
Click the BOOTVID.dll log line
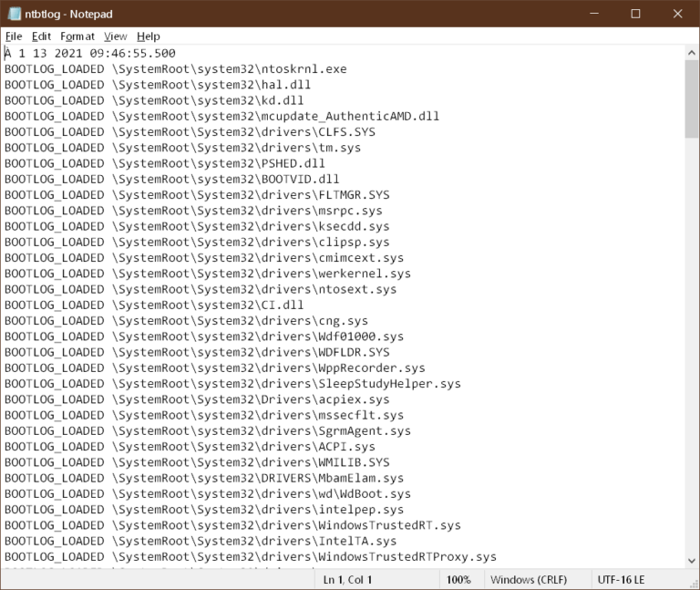pos(172,179)
